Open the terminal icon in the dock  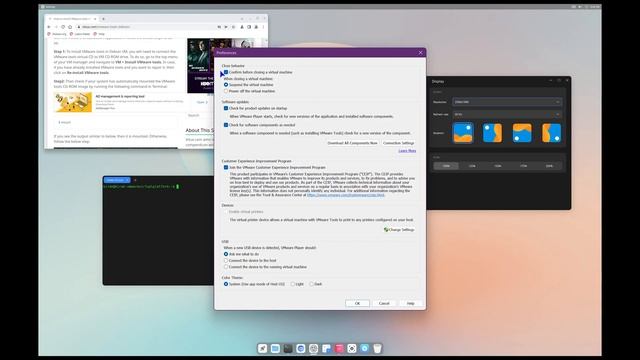pos(288,348)
